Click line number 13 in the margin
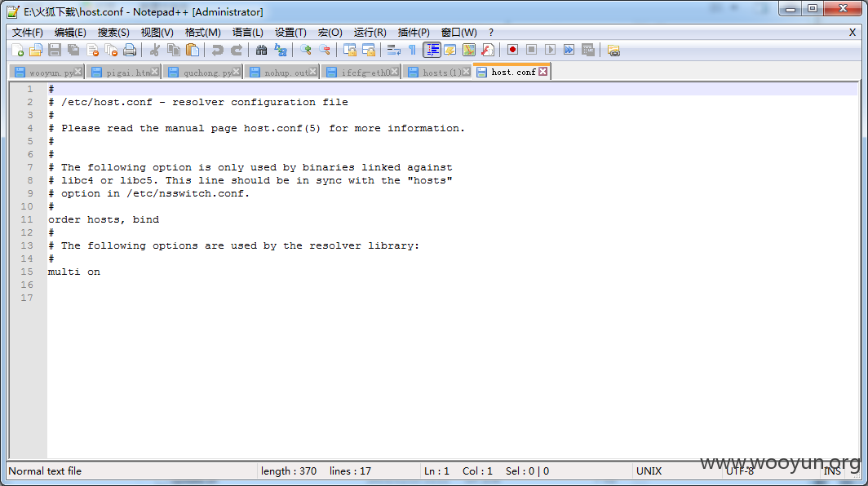Screen dimensions: 868x486 click(27, 245)
